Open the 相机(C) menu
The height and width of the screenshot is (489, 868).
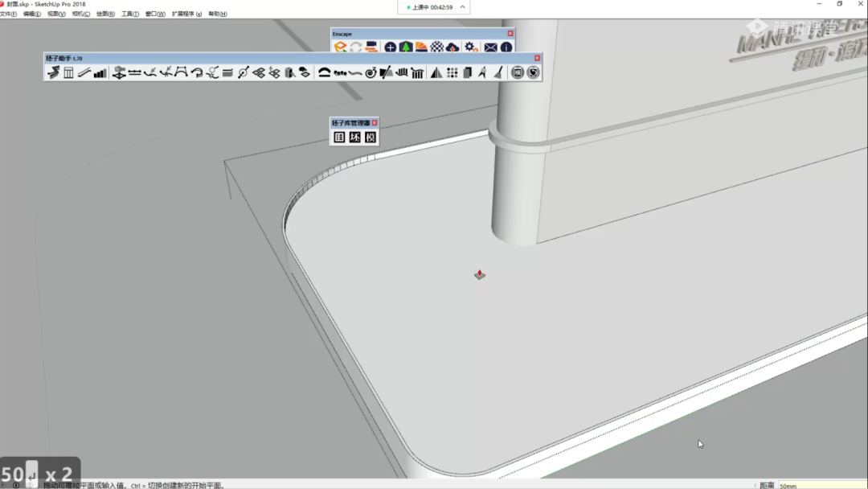point(81,14)
